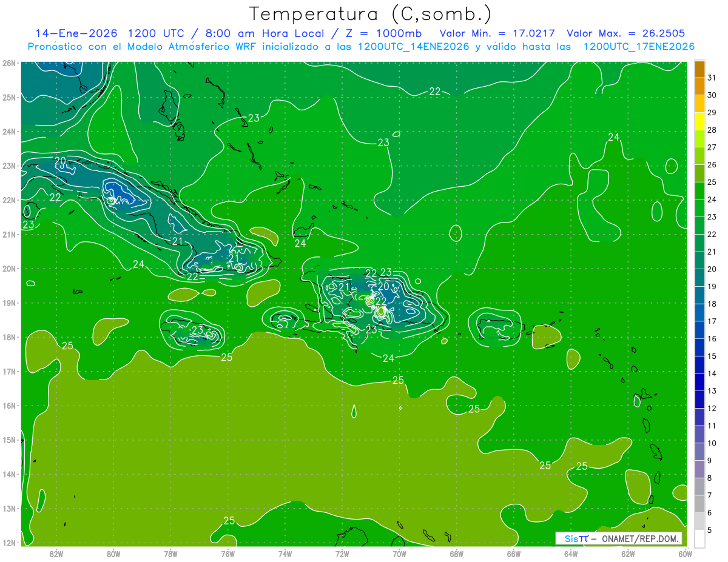Click dark orange colorbar swatch above 31
The width and height of the screenshot is (728, 562).
(699, 69)
